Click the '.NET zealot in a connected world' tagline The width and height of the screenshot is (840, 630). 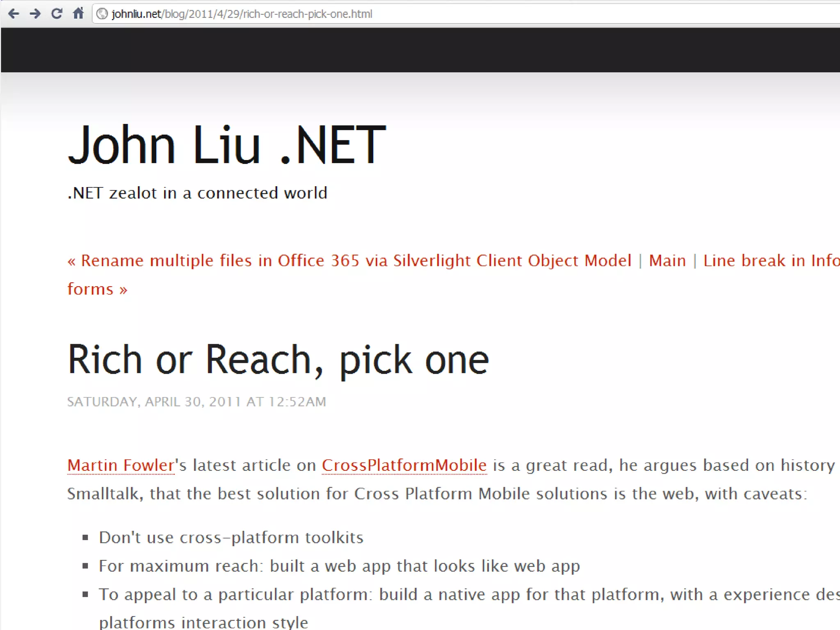pyautogui.click(x=197, y=193)
